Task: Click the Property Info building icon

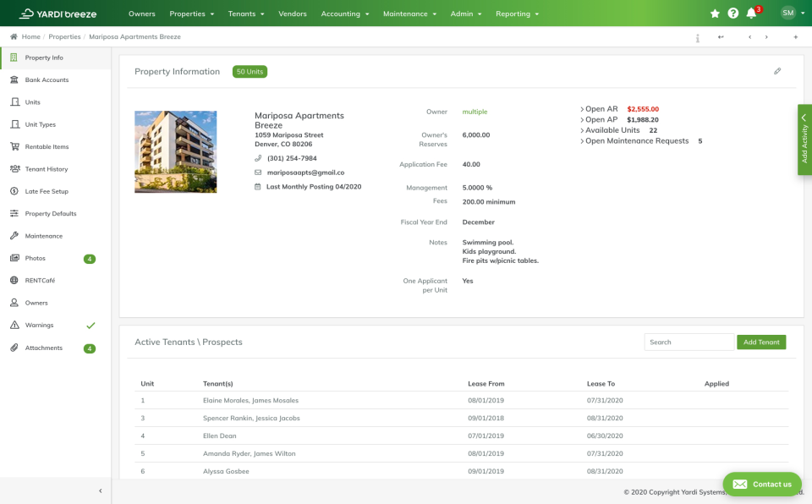Action: [x=14, y=58]
